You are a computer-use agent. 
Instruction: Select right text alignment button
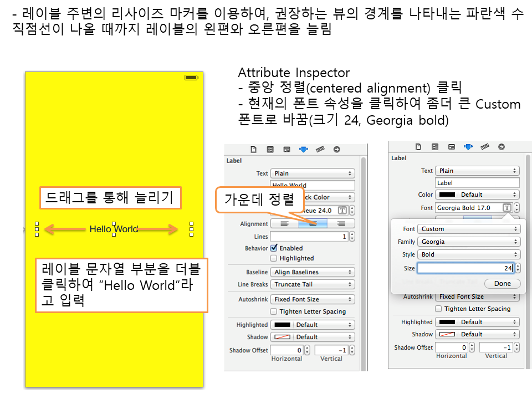[341, 224]
